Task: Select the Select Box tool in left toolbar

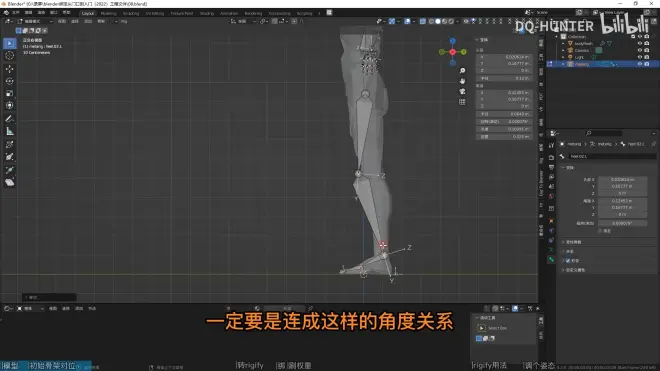Action: pos(9,43)
